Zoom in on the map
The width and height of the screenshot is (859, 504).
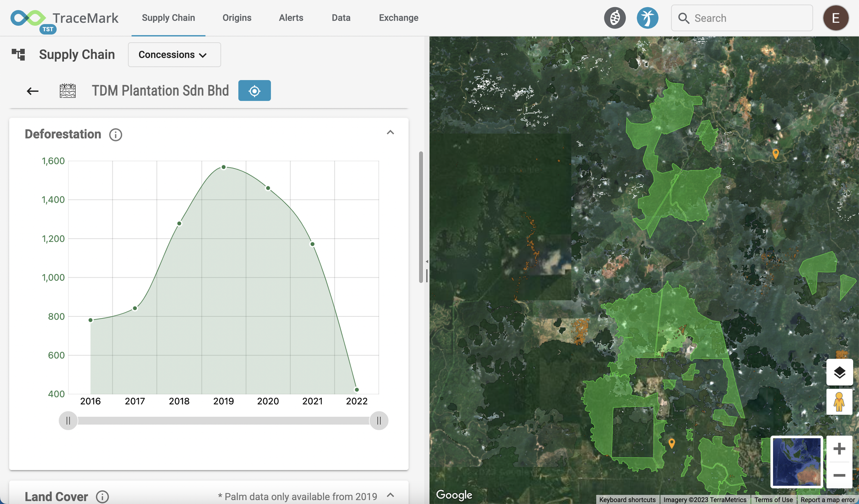[839, 449]
